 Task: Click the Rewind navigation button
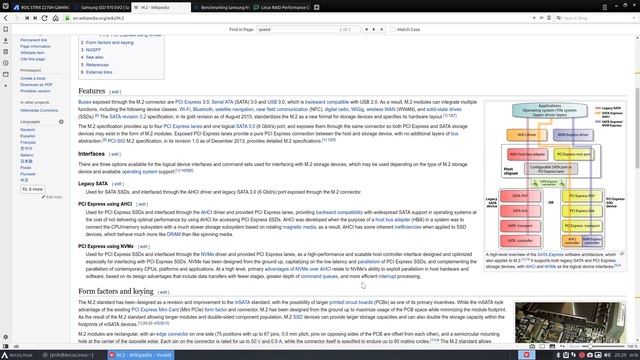(27, 18)
